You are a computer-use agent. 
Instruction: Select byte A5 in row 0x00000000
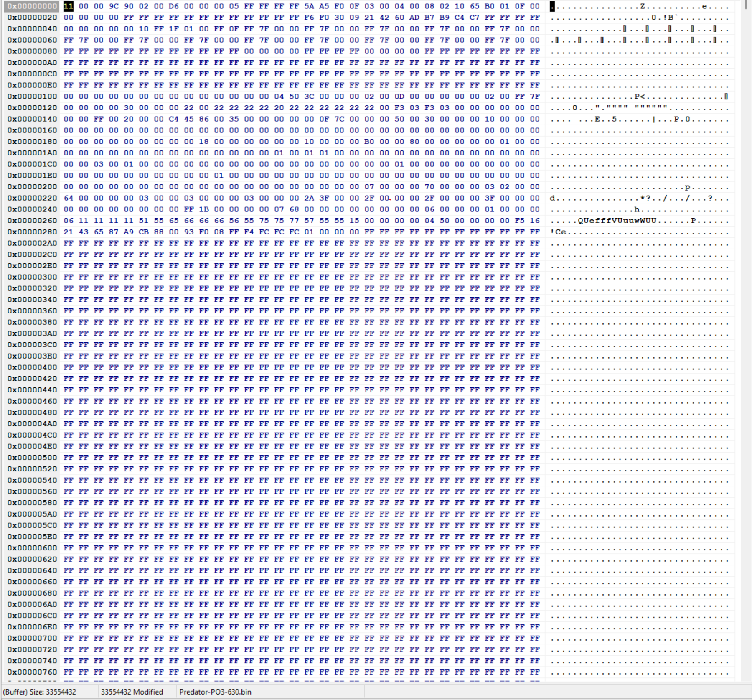tap(324, 6)
